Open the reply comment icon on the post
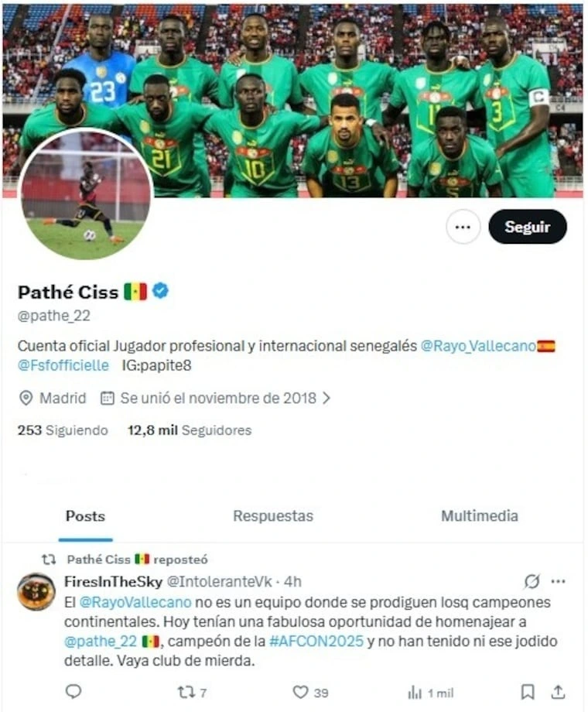 pos(73,692)
